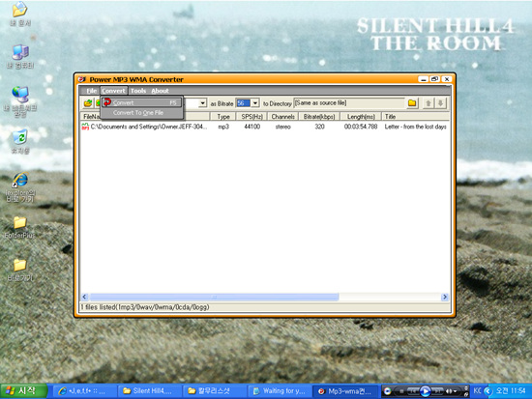Viewport: 532px width, 399px height.
Task: Click the KO language indicator in tray
Action: coord(477,391)
